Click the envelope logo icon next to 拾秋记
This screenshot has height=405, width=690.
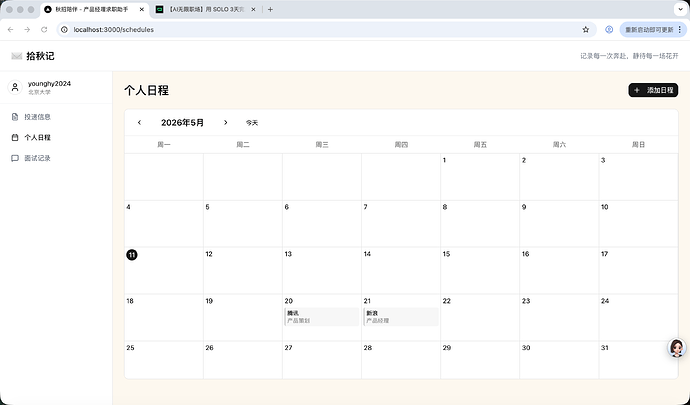(x=17, y=56)
